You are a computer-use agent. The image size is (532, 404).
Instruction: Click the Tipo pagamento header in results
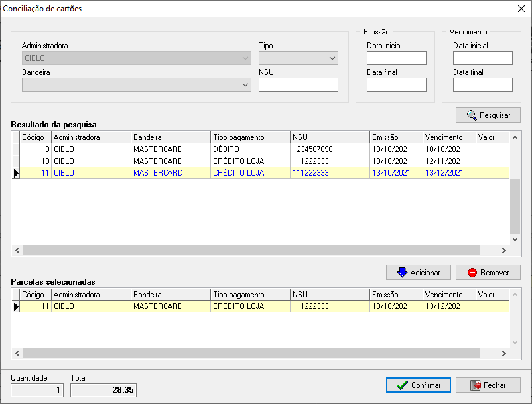coord(249,137)
